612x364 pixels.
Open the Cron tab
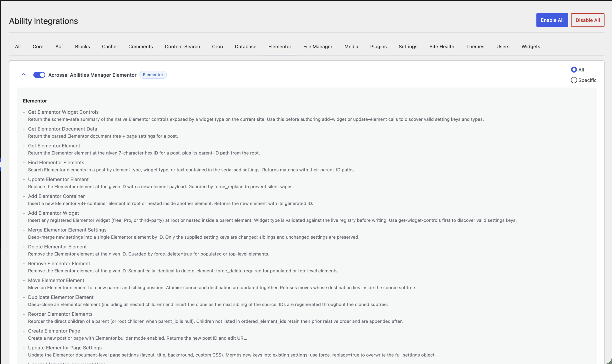pos(217,47)
